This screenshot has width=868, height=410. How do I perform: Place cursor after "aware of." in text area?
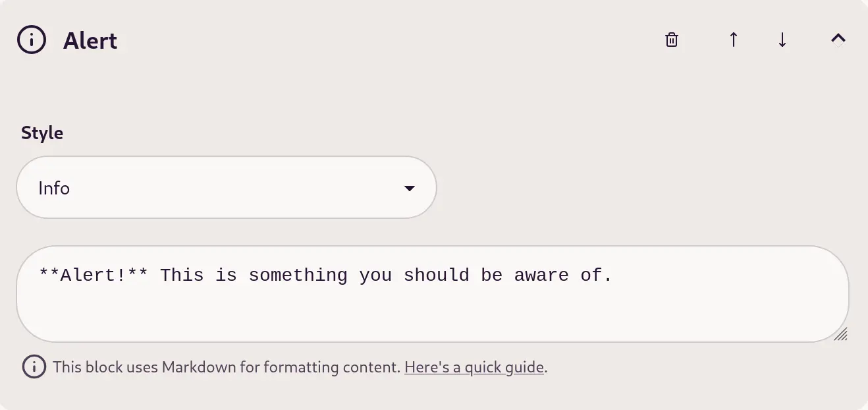tap(614, 275)
